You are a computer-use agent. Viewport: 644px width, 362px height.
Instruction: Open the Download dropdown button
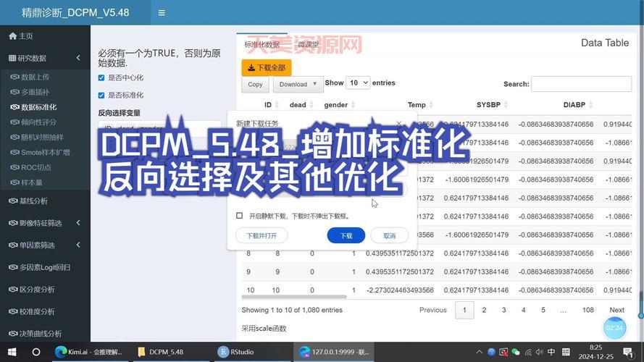(298, 84)
